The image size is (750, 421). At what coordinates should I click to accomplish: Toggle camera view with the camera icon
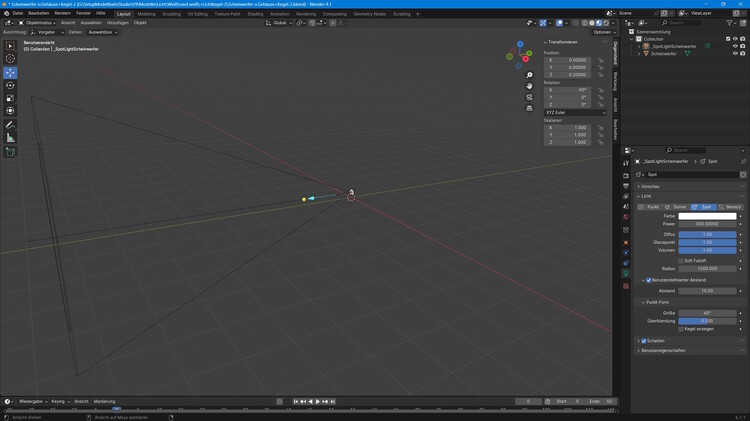(530, 97)
